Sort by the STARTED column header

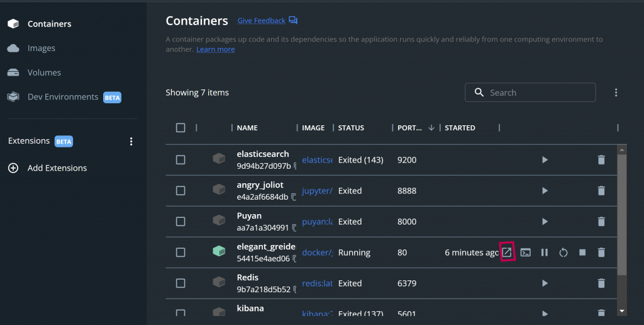pos(460,127)
